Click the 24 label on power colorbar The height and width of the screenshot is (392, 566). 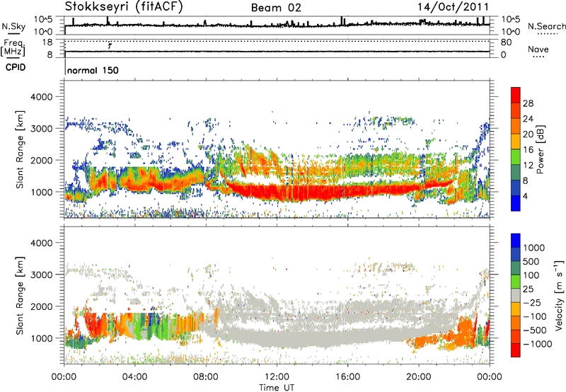pyautogui.click(x=528, y=119)
